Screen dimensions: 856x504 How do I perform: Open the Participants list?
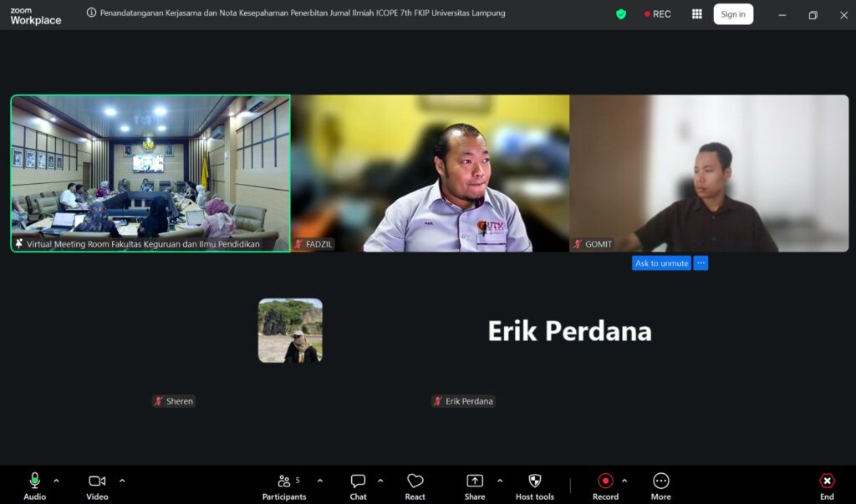pos(284,486)
